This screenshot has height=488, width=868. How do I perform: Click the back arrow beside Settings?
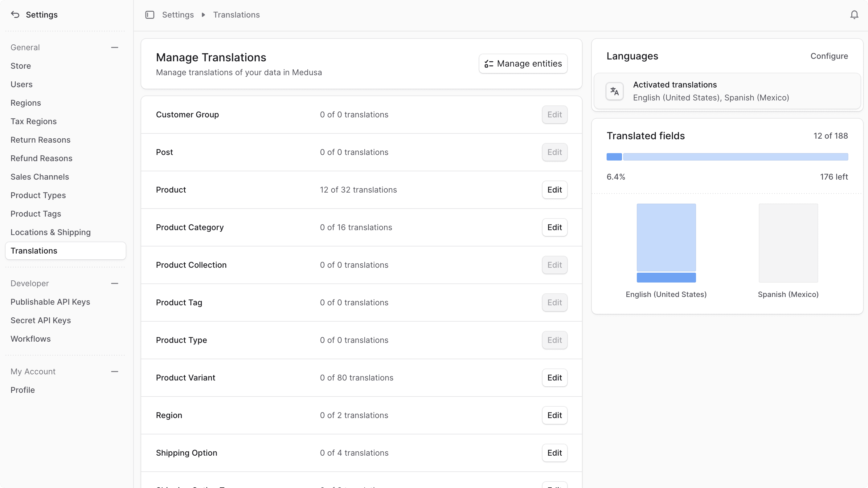15,14
